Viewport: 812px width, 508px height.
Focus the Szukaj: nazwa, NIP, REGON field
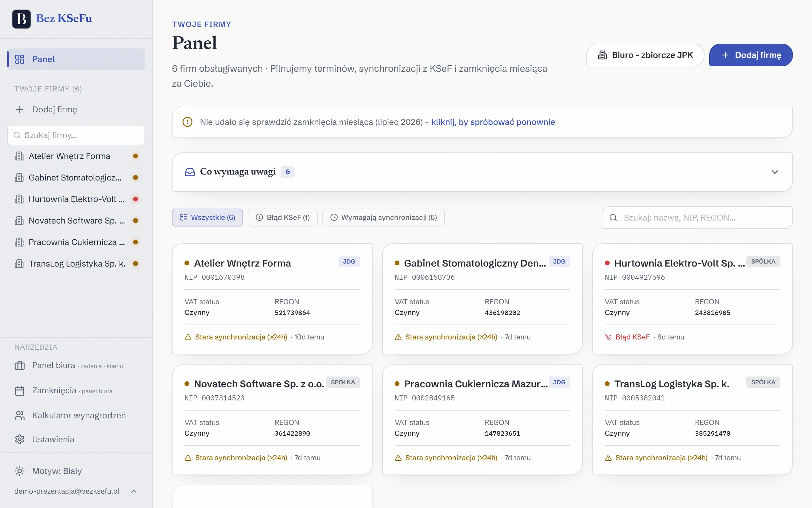click(x=697, y=218)
